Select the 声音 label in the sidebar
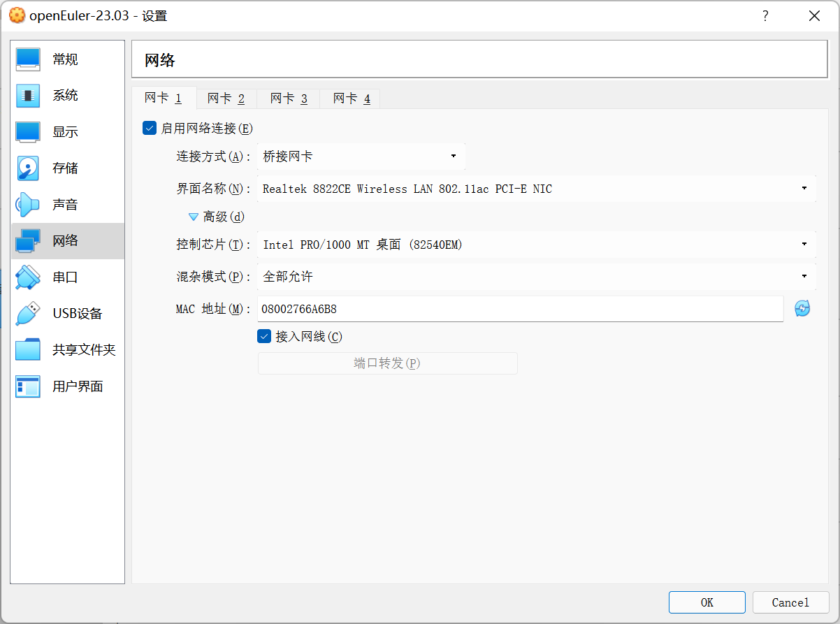The image size is (840, 624). [66, 205]
